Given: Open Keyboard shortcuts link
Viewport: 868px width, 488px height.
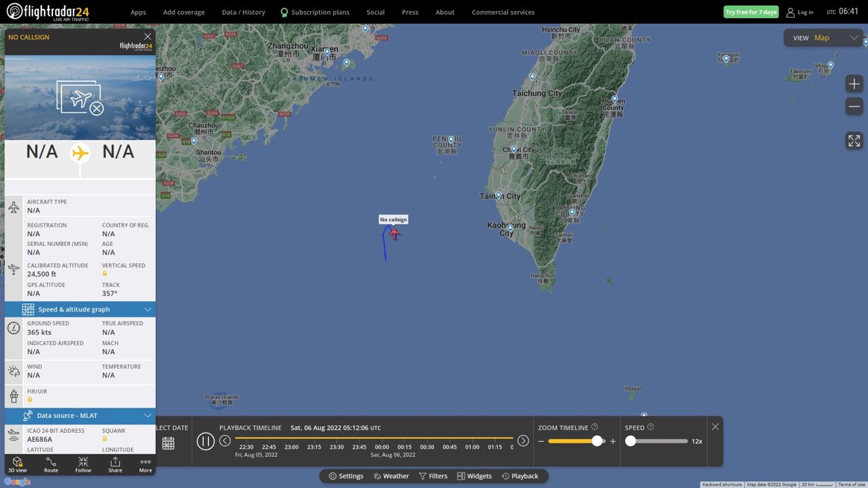Looking at the screenshot, I should tap(722, 485).
